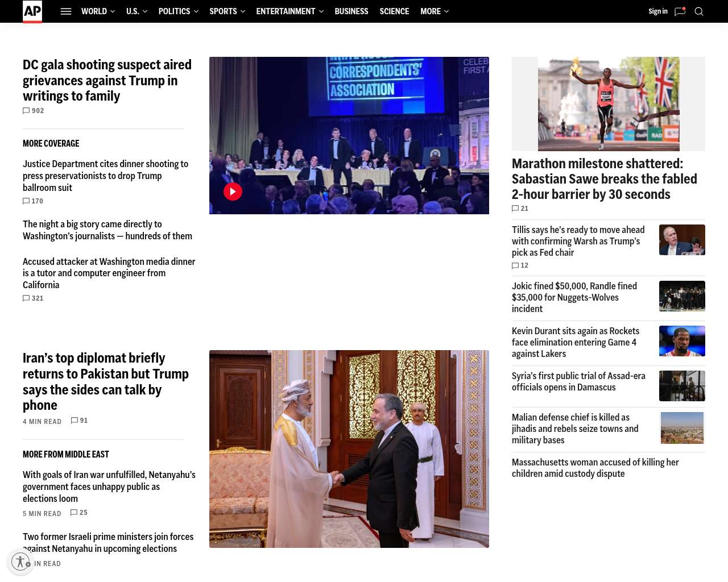
Task: Click the 902 comments icon
Action: [26, 111]
